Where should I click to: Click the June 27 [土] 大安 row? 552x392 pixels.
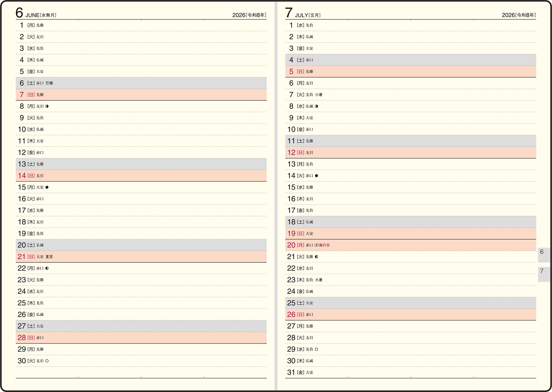coord(141,326)
